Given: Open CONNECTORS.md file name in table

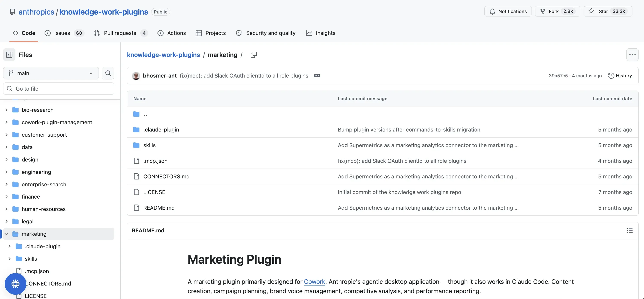Looking at the screenshot, I should [x=166, y=176].
